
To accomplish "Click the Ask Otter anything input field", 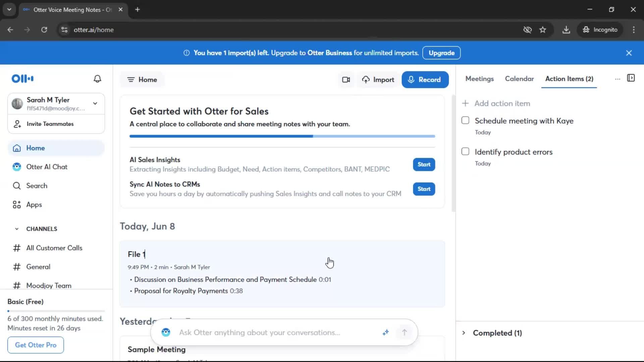I will (277, 333).
